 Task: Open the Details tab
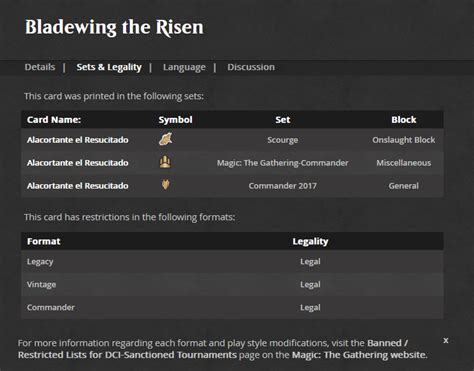pyautogui.click(x=40, y=67)
